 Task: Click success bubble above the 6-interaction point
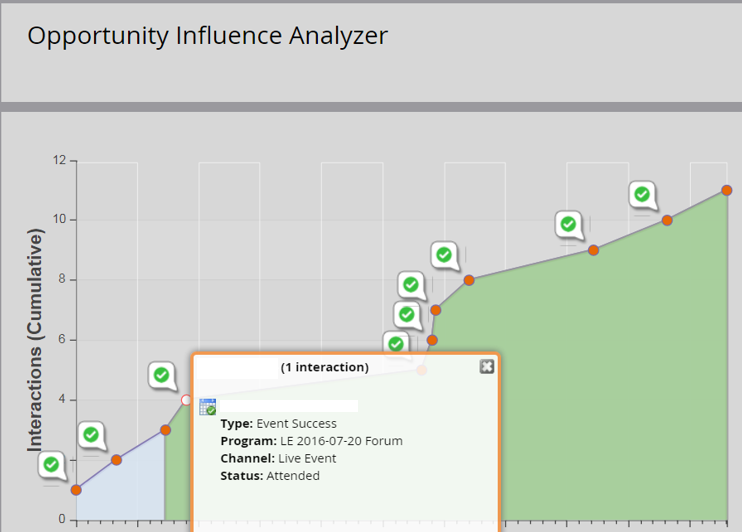tap(406, 315)
